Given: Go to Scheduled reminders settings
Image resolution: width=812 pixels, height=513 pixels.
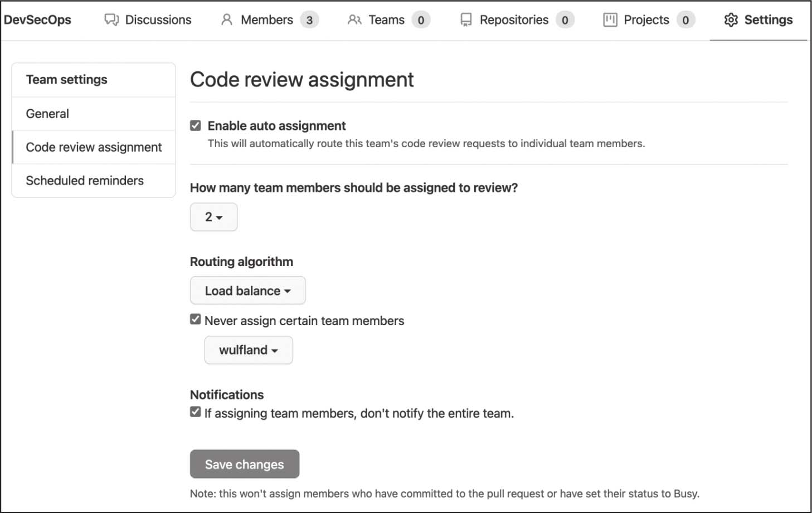Looking at the screenshot, I should coord(85,181).
